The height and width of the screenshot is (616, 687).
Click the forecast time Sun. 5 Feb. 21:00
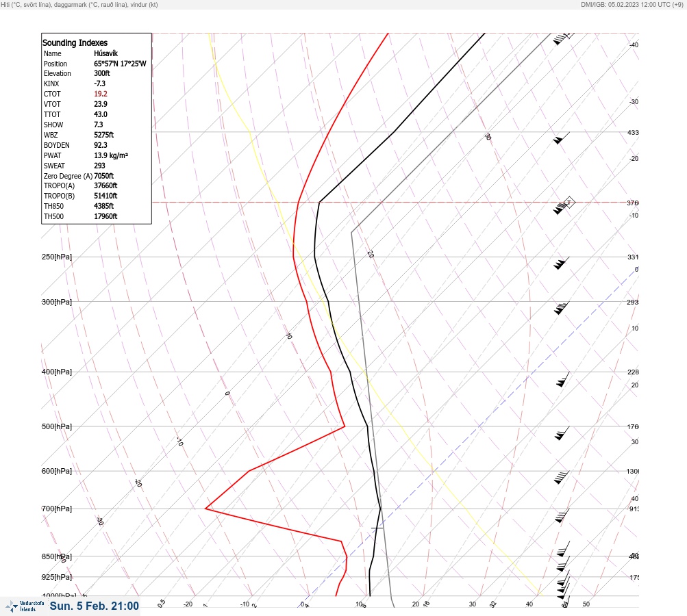coord(95,606)
